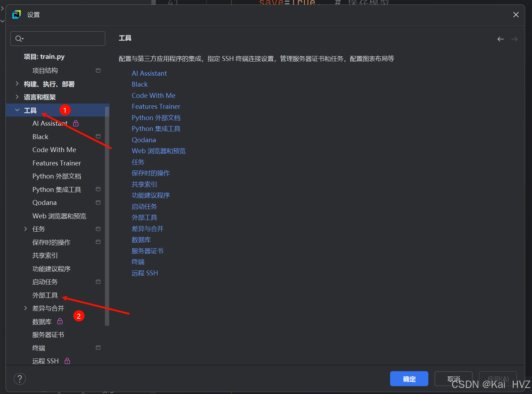
Task: Open the AI Assistant link
Action: (149, 73)
